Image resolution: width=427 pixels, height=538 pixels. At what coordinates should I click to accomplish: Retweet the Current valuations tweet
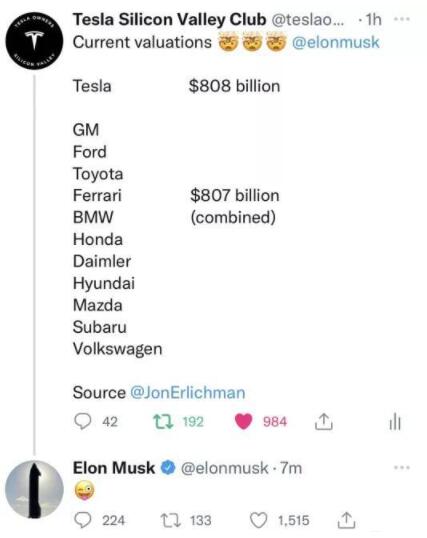point(163,422)
